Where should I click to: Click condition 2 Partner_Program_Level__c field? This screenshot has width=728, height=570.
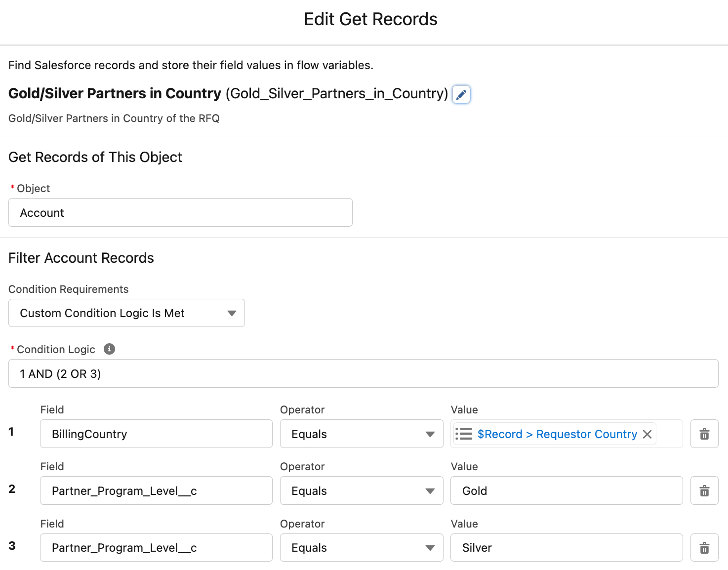(156, 491)
